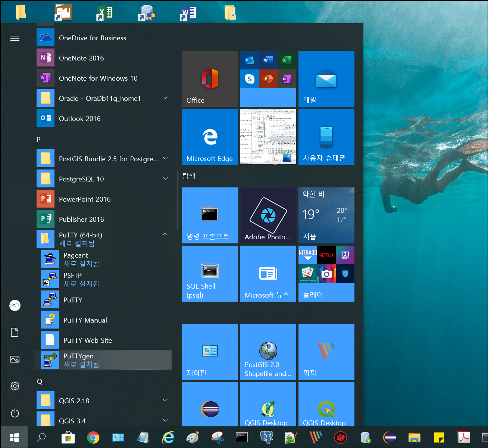Open Command Prompt (명령 프롬프트) tile
Screen dimensions: 488x448
pos(210,215)
